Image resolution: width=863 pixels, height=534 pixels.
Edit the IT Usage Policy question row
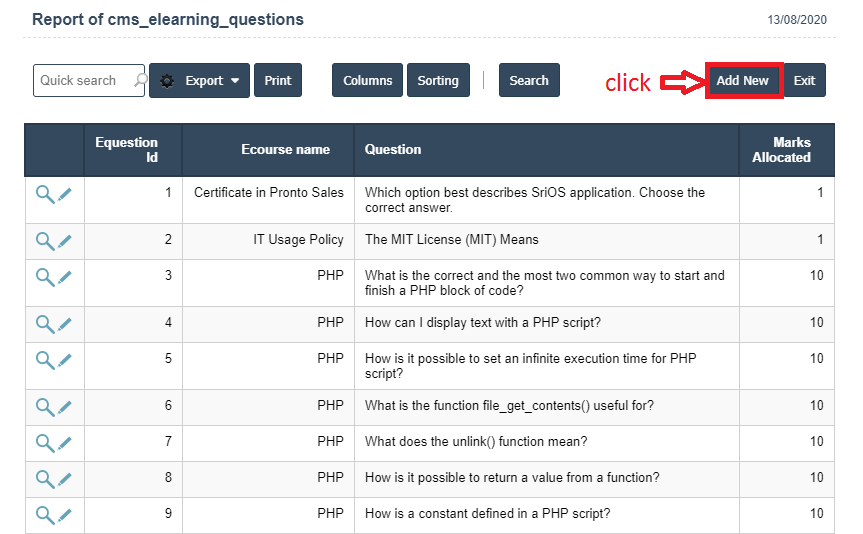pos(65,241)
